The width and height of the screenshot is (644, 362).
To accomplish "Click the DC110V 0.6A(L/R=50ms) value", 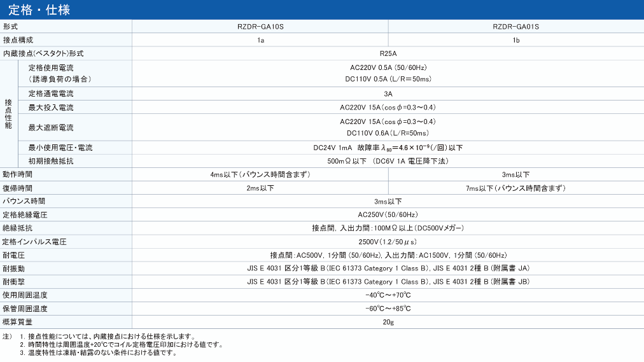I will 388,133.
